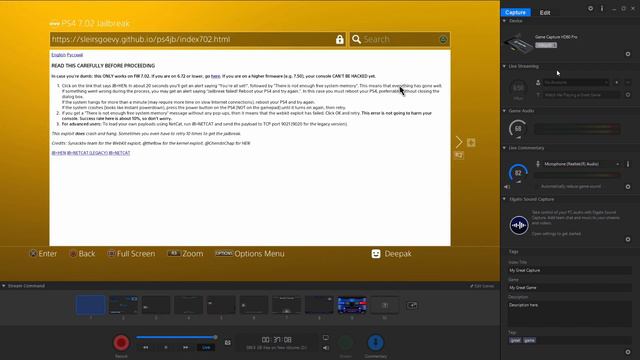Edit the Game field My Great Game

coord(570,287)
